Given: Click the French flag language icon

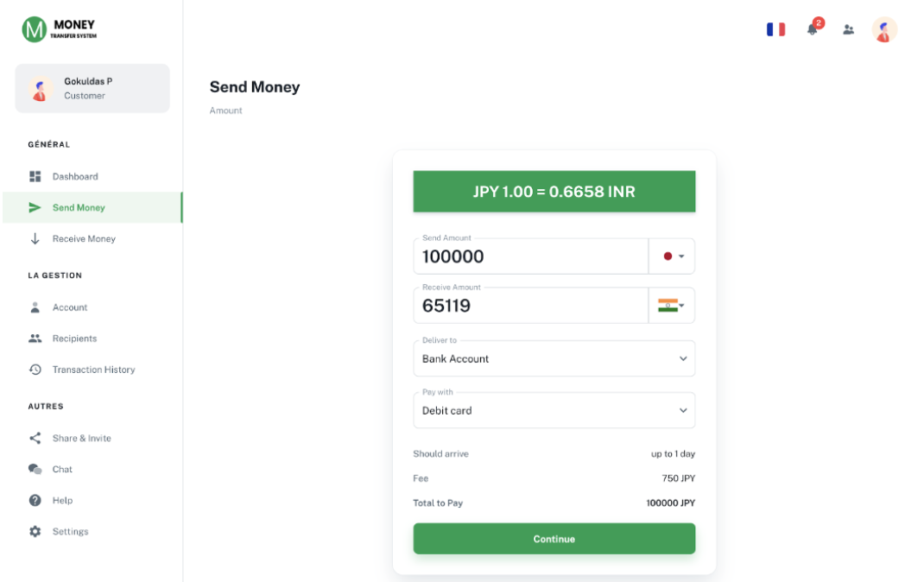Looking at the screenshot, I should 775,29.
